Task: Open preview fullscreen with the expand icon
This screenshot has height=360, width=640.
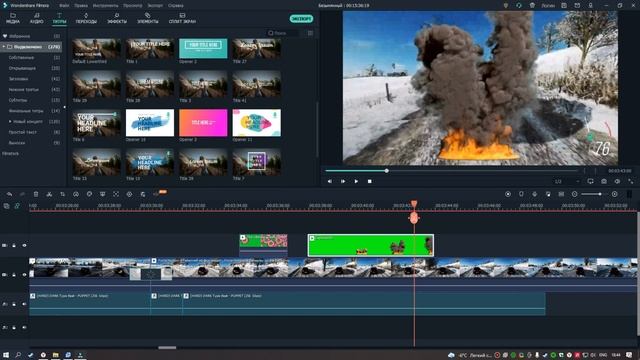Action: point(631,181)
